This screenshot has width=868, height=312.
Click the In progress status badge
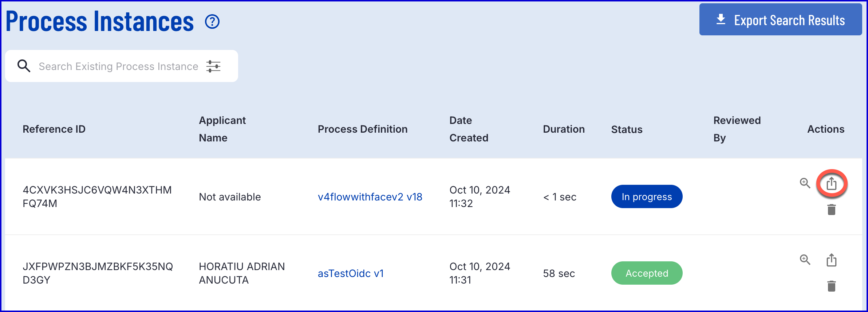coord(647,197)
